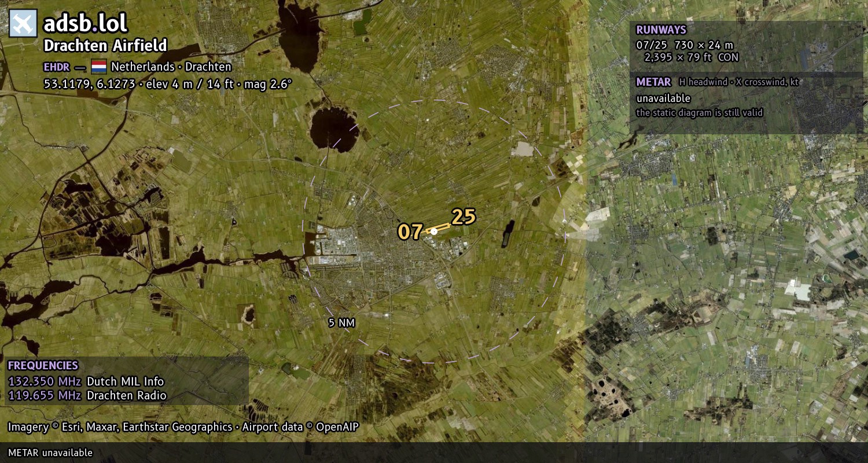Click "the static diagram is still valid" note

[x=700, y=113]
